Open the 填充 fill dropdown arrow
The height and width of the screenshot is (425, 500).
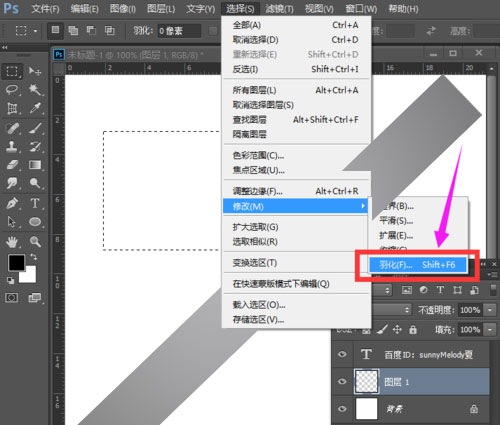click(490, 330)
